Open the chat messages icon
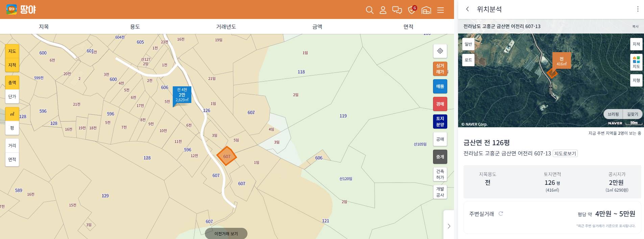 point(397,10)
